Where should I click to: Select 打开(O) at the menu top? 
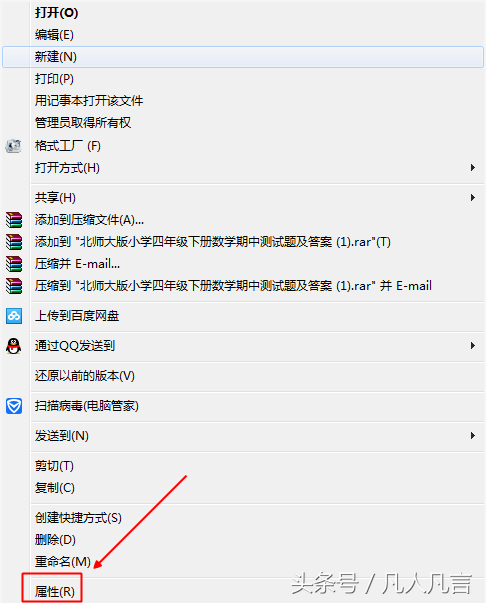tap(57, 13)
